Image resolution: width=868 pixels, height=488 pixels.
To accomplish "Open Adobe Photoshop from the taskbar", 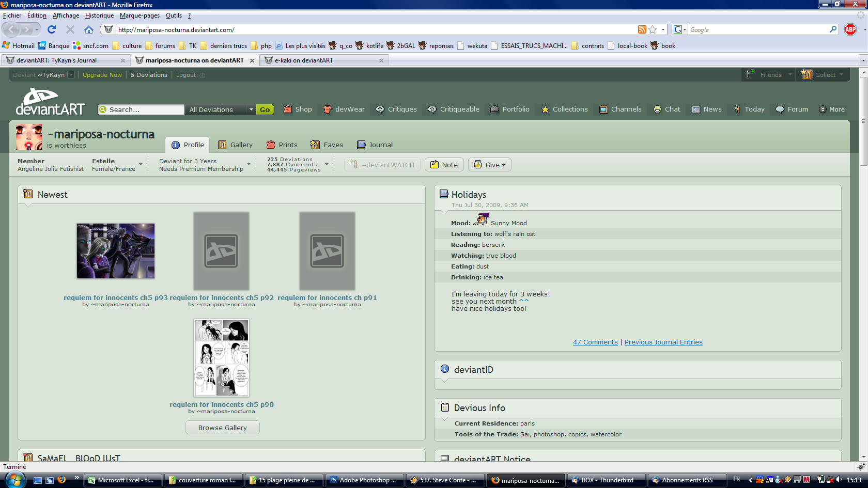I will tap(364, 480).
